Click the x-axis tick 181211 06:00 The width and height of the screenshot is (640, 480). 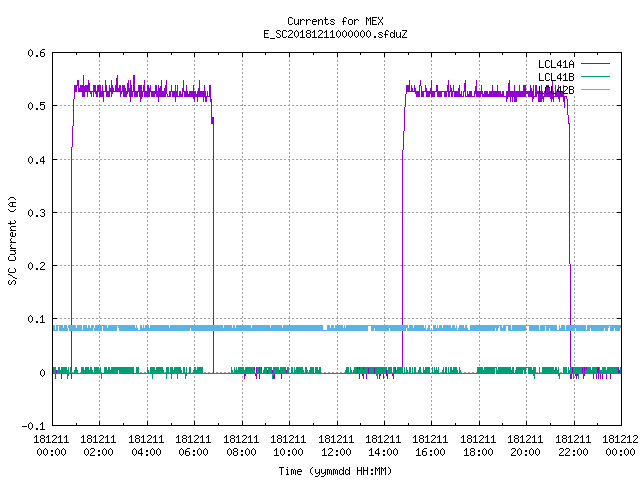coord(193,446)
